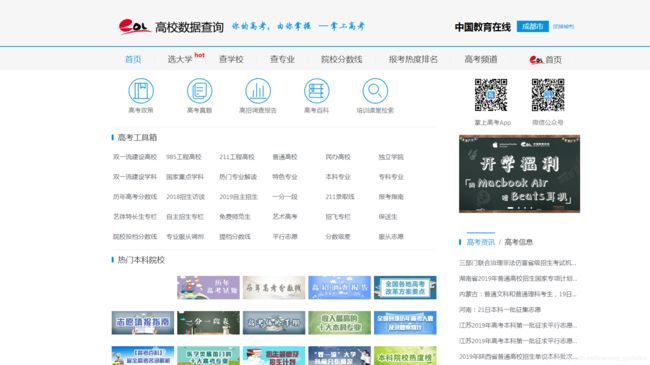650x365 pixels.
Task: Open news item starting 内蒙古：普通文科
Action: (x=517, y=294)
